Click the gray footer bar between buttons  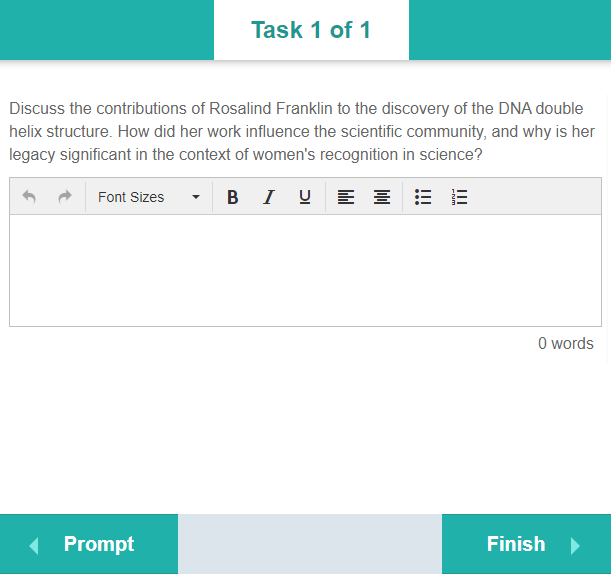coord(310,544)
